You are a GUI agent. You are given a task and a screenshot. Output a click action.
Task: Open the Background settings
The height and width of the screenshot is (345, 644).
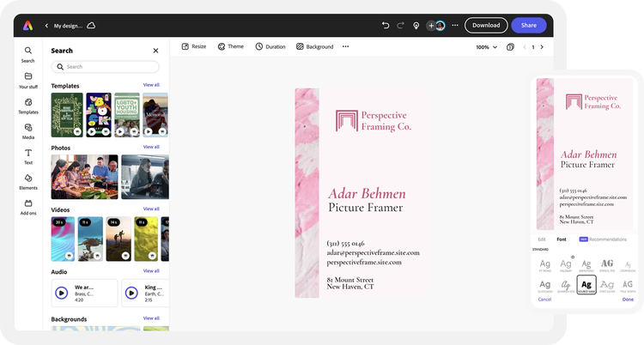[314, 47]
